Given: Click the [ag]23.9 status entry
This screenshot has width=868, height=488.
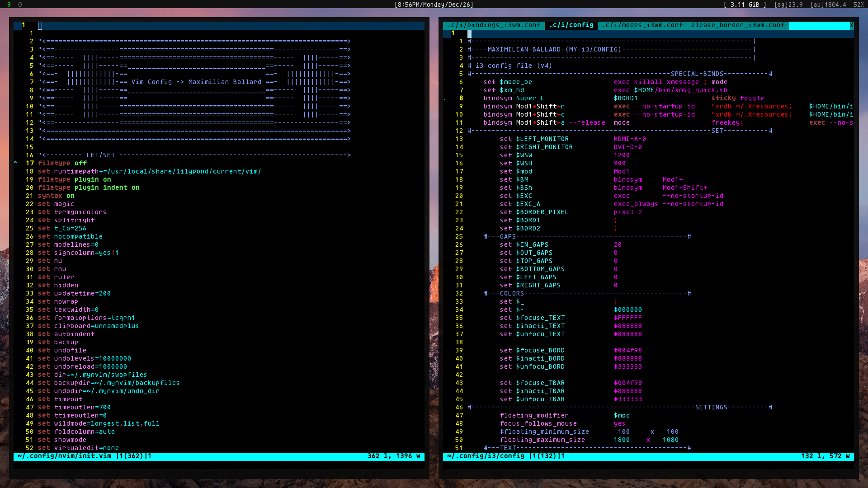Looking at the screenshot, I should pos(788,5).
